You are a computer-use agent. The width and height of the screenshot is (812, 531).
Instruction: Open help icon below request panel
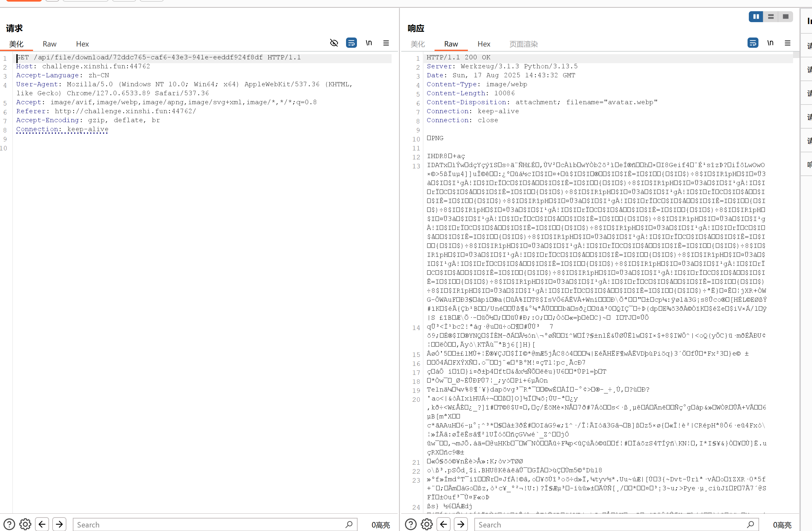point(9,524)
